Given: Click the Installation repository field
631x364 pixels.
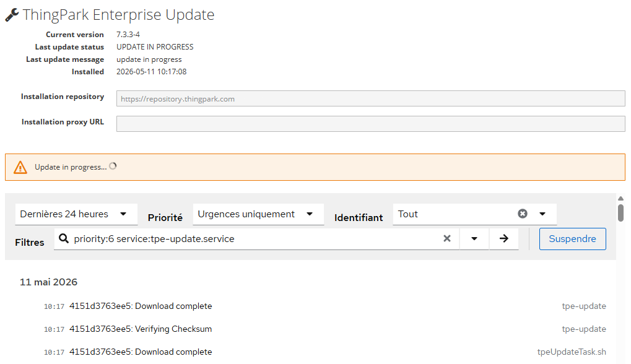Looking at the screenshot, I should [371, 98].
